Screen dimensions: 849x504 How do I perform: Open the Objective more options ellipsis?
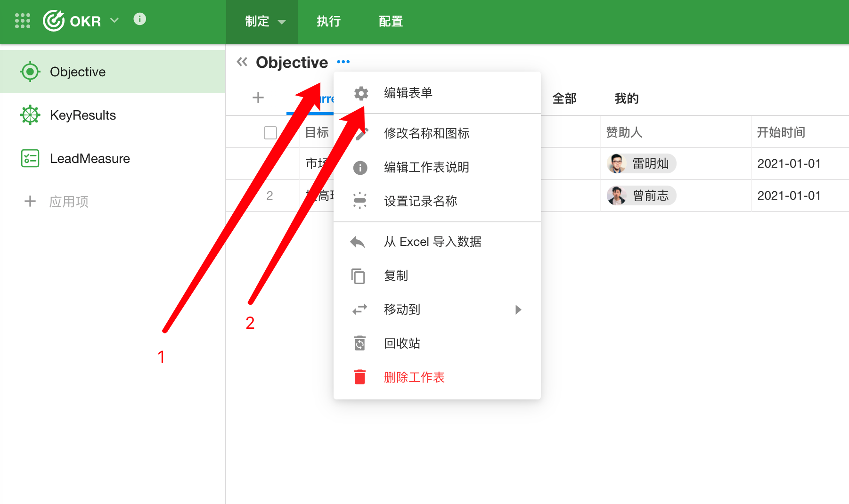point(343,62)
